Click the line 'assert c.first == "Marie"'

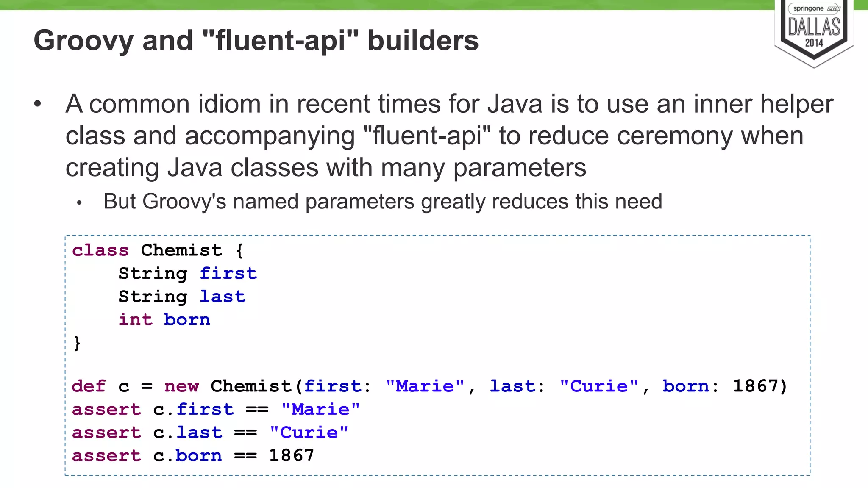216,410
